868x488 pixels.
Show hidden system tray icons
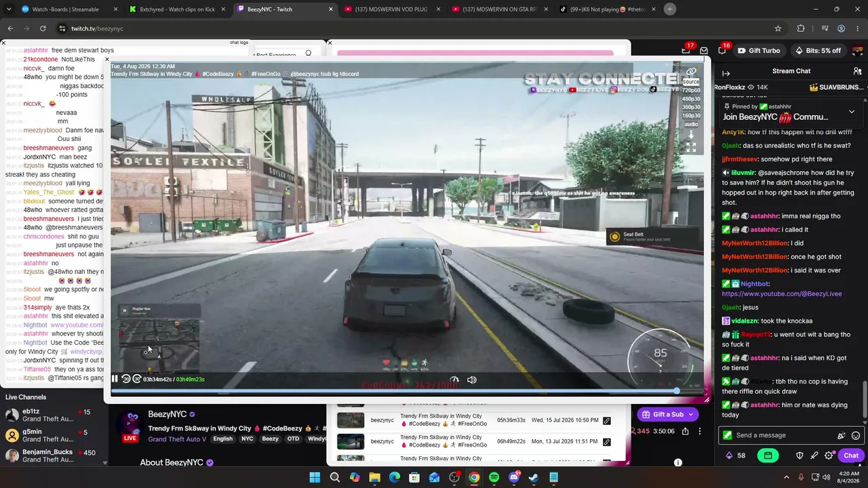787,478
